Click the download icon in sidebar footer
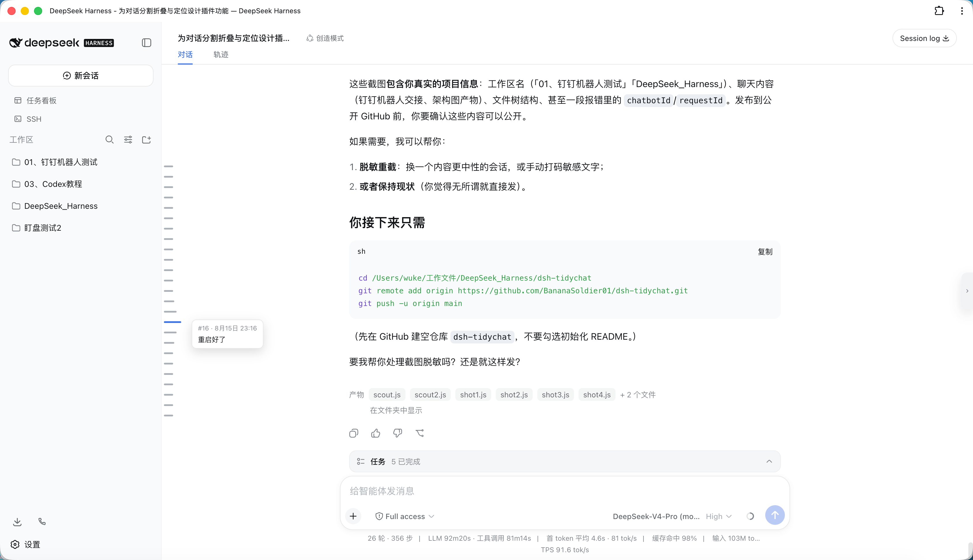 17,522
